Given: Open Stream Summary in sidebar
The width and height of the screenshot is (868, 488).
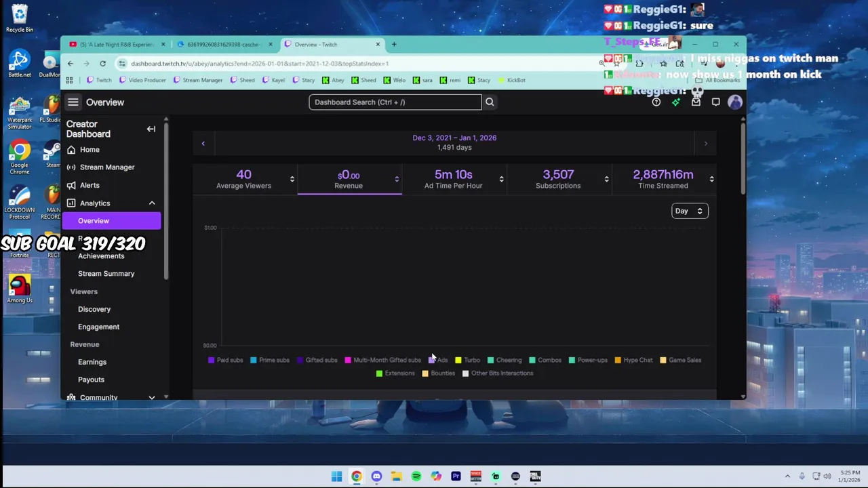Looking at the screenshot, I should pyautogui.click(x=106, y=274).
